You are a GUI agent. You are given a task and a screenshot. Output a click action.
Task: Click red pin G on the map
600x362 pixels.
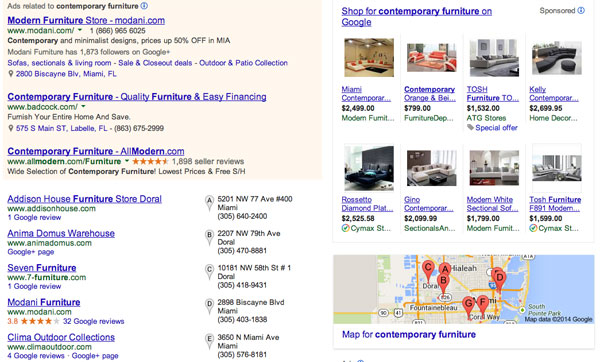pyautogui.click(x=468, y=307)
